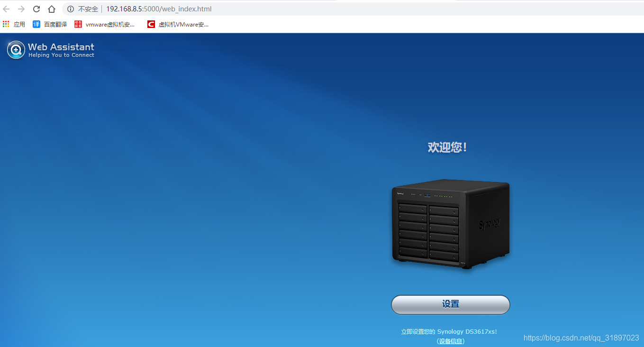Click the browser forward arrow
The height and width of the screenshot is (347, 644).
point(21,9)
